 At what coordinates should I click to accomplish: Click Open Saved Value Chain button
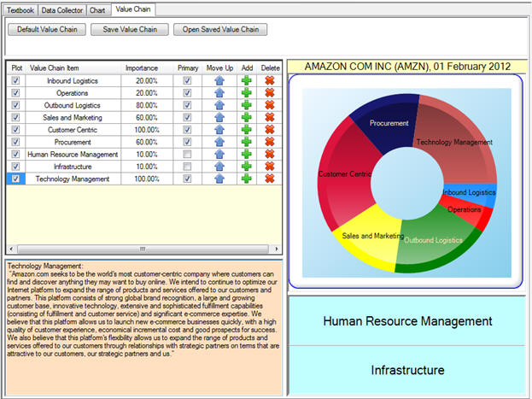(220, 30)
